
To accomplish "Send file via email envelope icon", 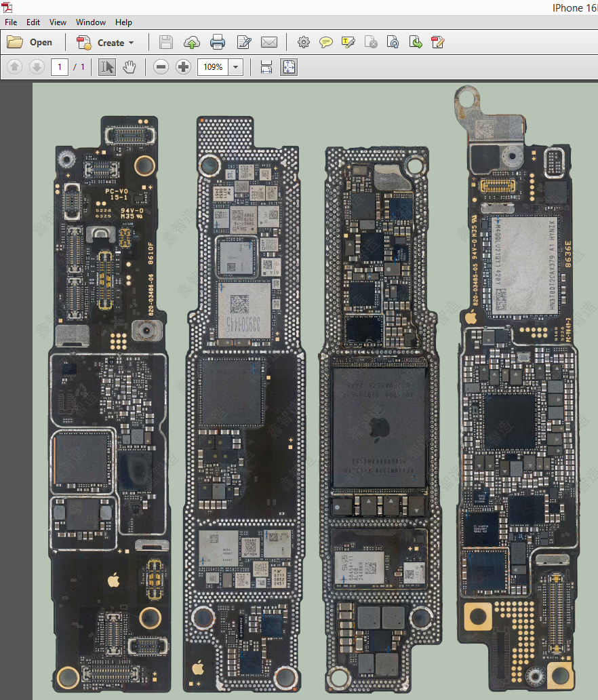I will point(269,43).
